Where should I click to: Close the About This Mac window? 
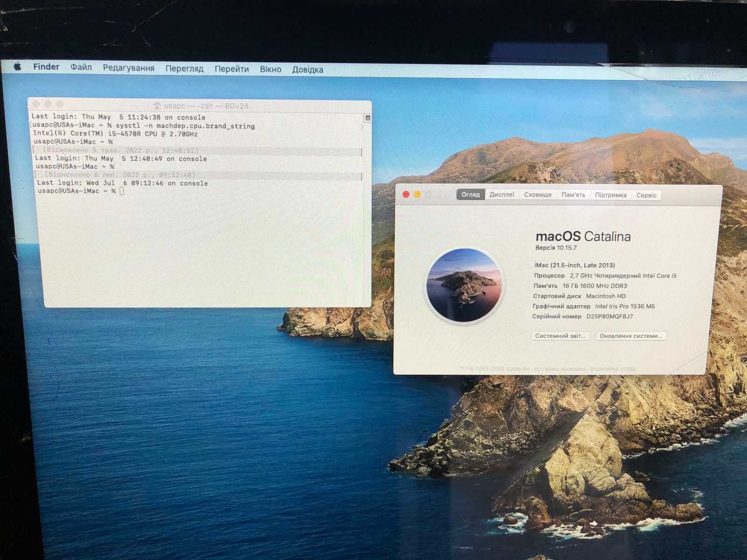[x=406, y=195]
